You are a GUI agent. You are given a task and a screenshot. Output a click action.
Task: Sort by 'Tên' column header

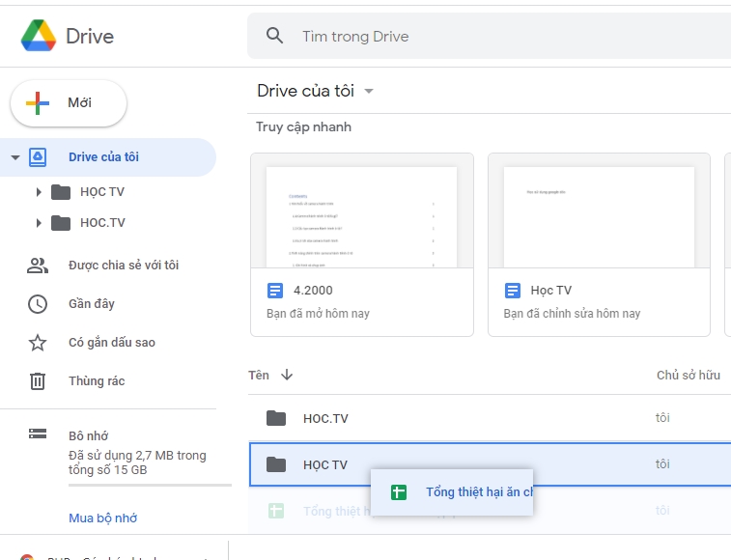point(258,376)
